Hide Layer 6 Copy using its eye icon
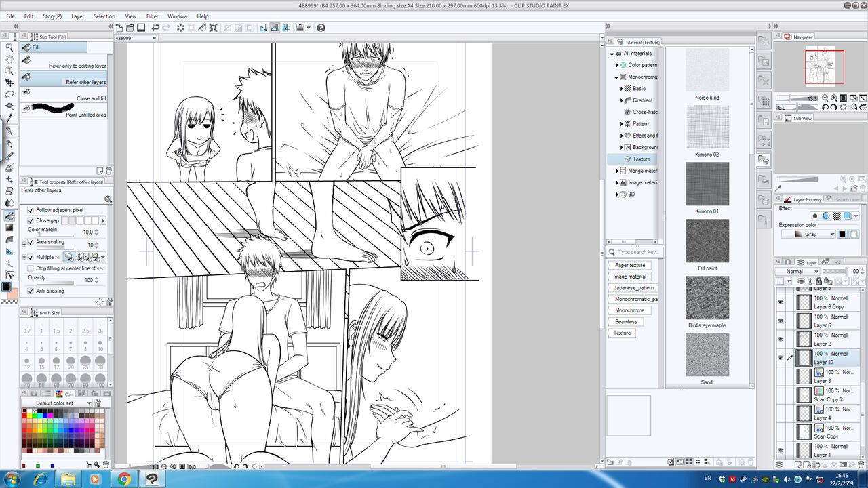 tap(781, 302)
